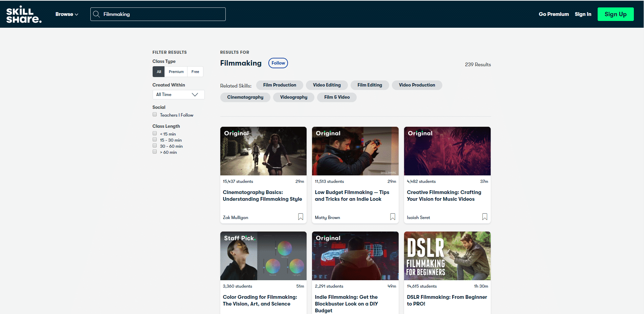Select the All class type

point(159,72)
